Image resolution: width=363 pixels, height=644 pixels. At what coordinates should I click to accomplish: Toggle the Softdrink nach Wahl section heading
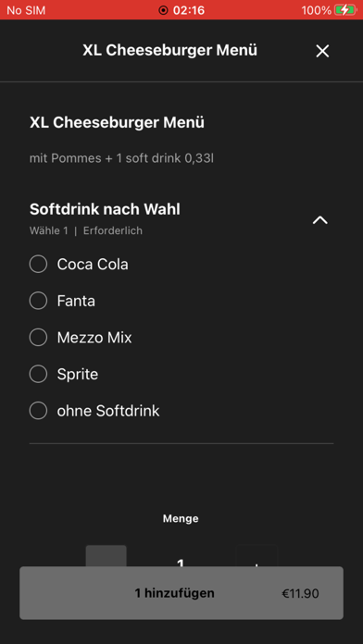[x=105, y=209]
